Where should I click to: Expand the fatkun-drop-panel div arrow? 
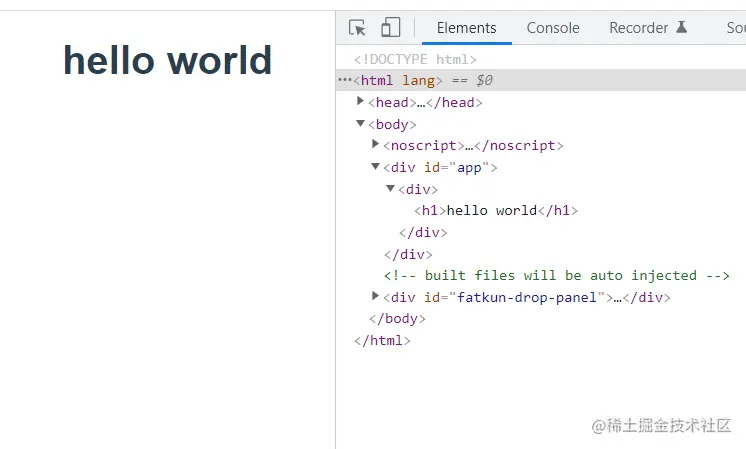tap(375, 296)
